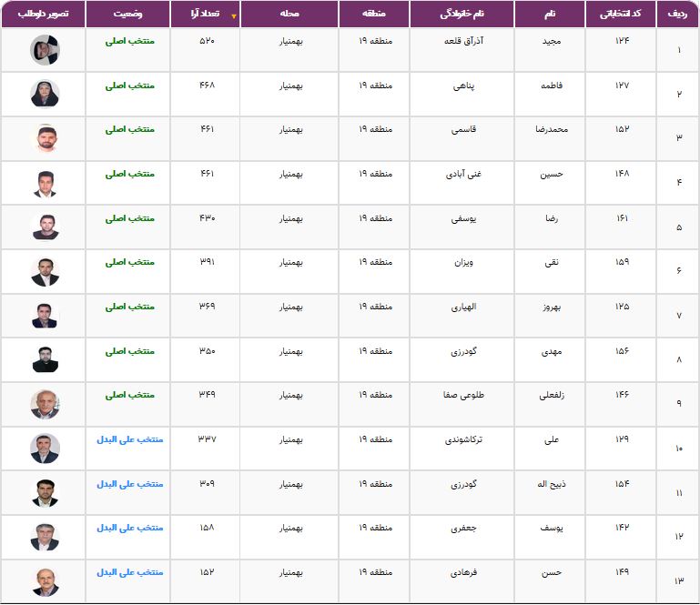The height and width of the screenshot is (605, 700).
Task: Sort by نام خانوادگی column header
Action: [x=462, y=14]
